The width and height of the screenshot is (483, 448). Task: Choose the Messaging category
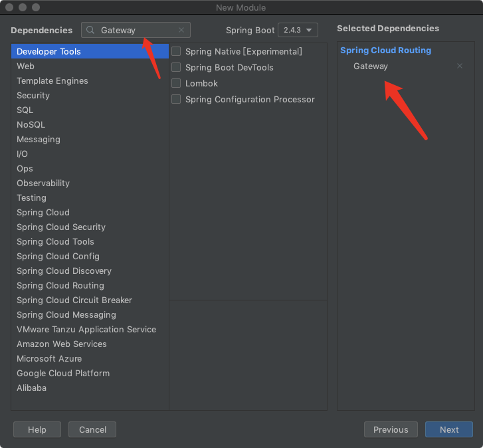pyautogui.click(x=90, y=140)
